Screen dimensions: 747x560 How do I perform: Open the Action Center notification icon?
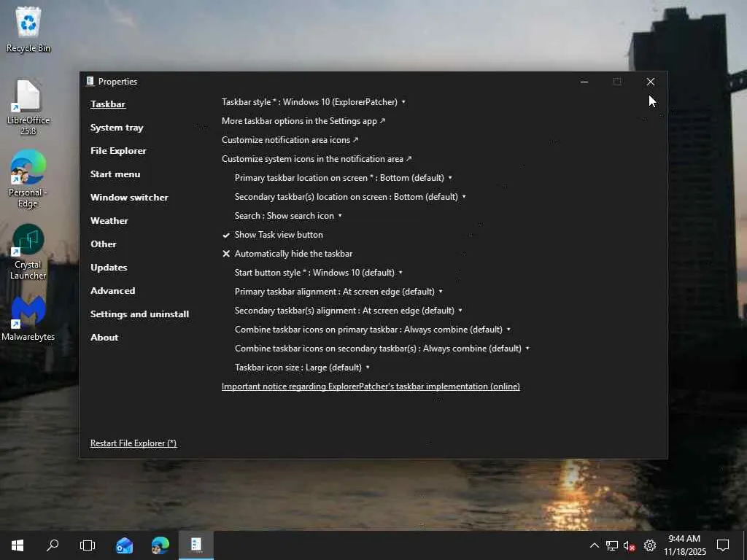coord(723,545)
